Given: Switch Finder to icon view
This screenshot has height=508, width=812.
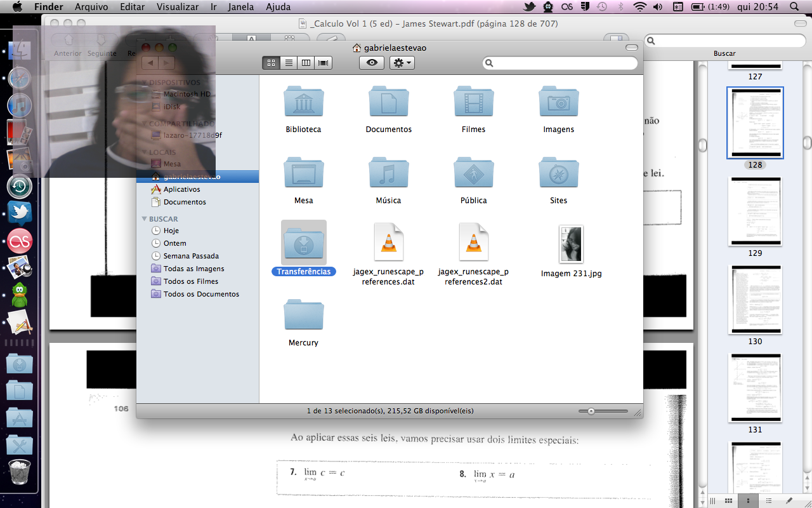Looking at the screenshot, I should [x=271, y=63].
